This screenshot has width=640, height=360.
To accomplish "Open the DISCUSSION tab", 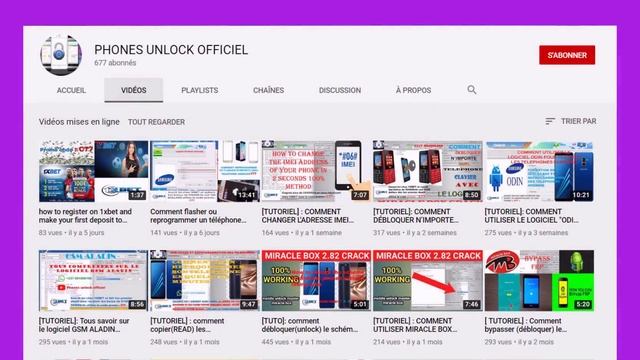I will [340, 90].
